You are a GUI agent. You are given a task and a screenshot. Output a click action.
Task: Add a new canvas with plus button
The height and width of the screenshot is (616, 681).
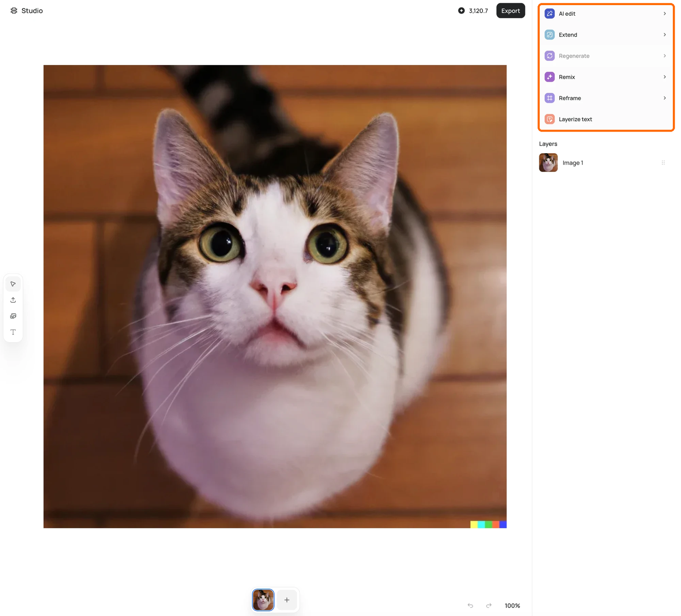click(x=287, y=600)
